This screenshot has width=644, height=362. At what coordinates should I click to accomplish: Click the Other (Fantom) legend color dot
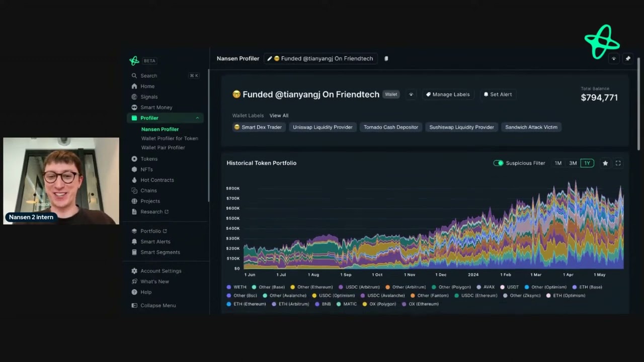tap(413, 296)
